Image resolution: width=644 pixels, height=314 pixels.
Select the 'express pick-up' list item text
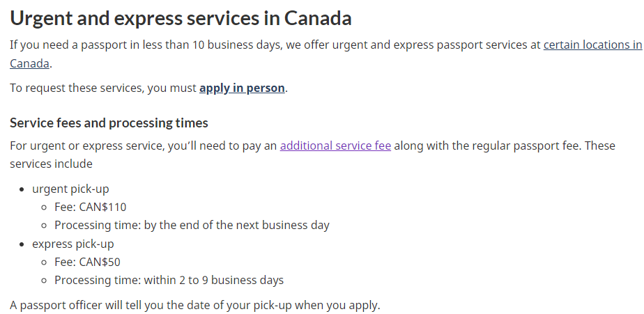pyautogui.click(x=73, y=244)
